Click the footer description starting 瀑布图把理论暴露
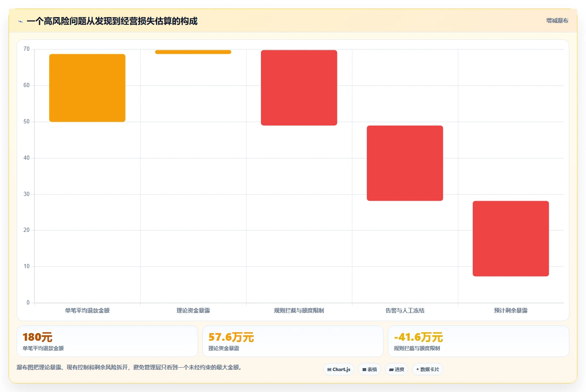Viewport: 586px width, 392px height. 130,367
